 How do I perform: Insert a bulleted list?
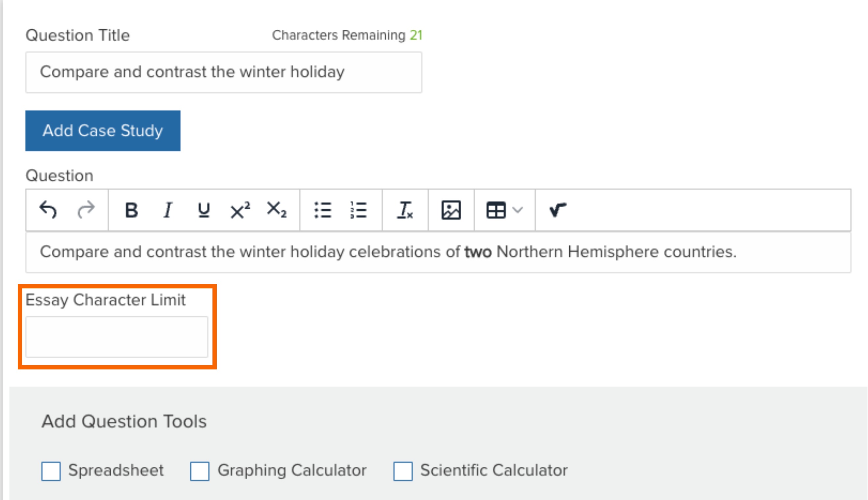click(323, 210)
